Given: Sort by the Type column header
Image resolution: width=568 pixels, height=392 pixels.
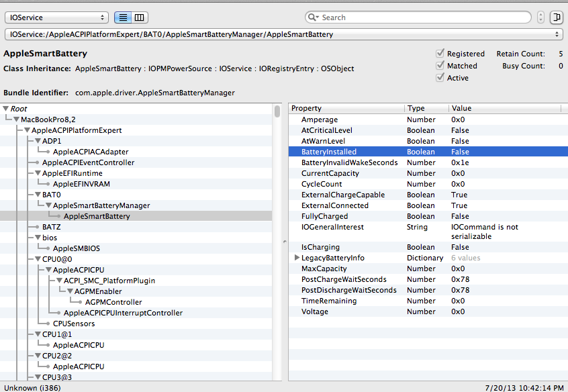Looking at the screenshot, I should tap(427, 108).
